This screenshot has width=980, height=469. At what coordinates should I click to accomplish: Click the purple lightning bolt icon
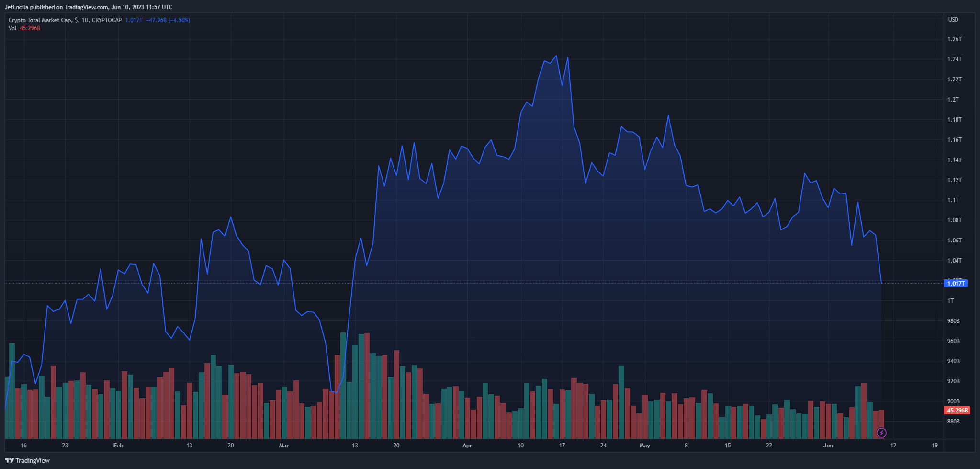[x=881, y=433]
